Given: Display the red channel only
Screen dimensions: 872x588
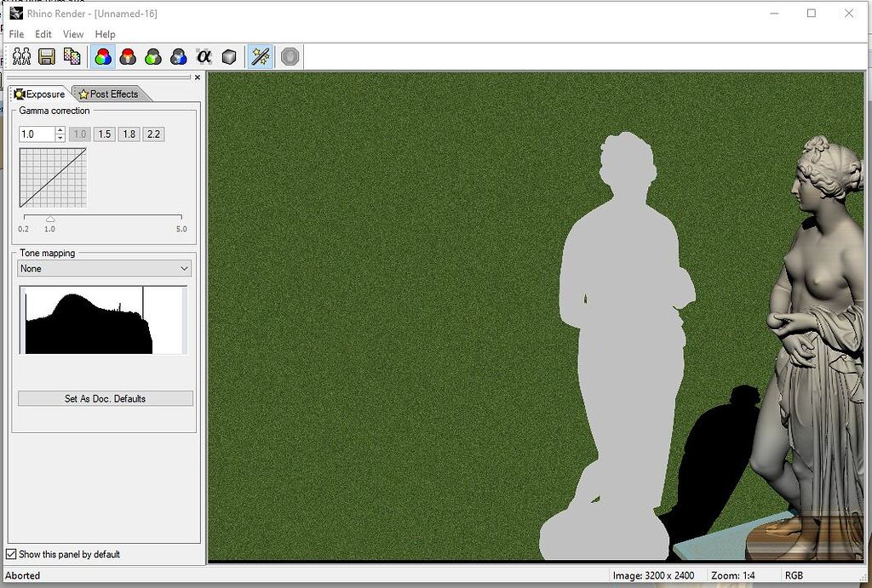Looking at the screenshot, I should tap(126, 56).
